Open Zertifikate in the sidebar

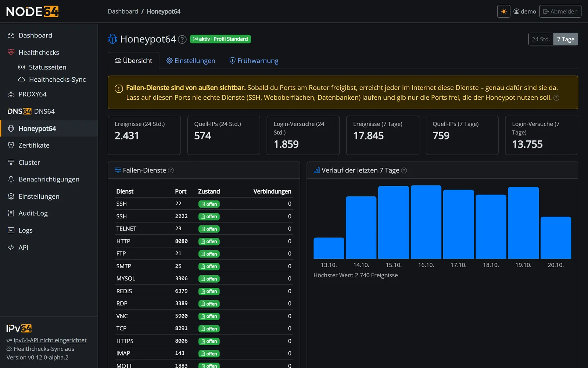click(49, 145)
